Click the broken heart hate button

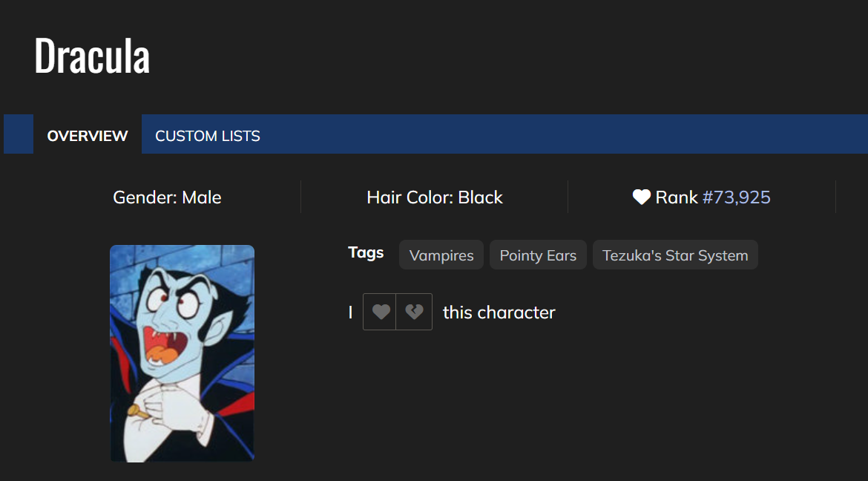tap(414, 312)
